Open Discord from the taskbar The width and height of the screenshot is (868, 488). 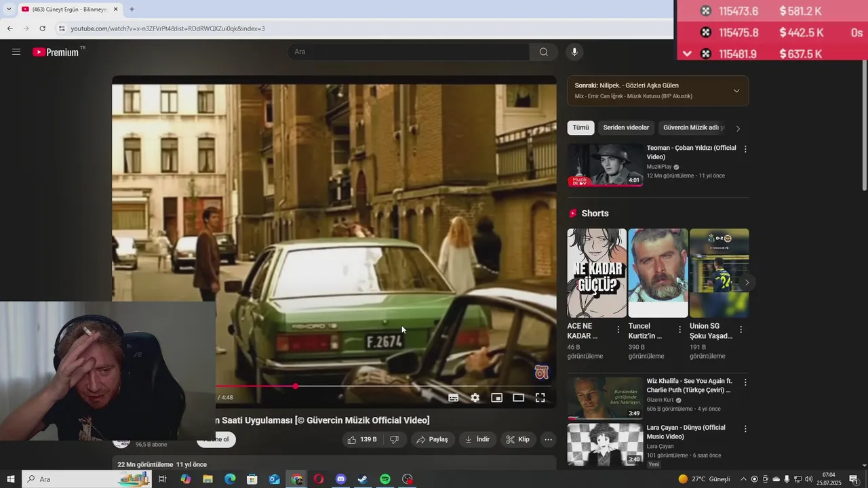click(341, 479)
